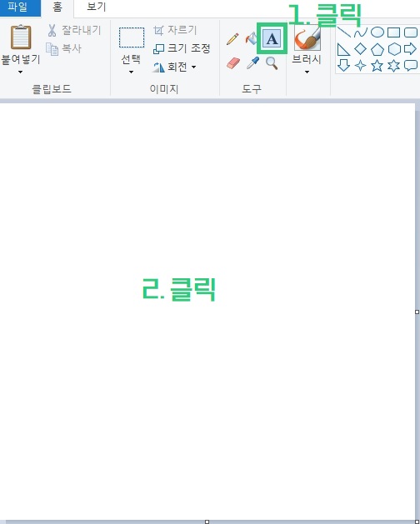Image resolution: width=420 pixels, height=524 pixels.
Task: Choose the Four-point star shape
Action: coord(360,66)
